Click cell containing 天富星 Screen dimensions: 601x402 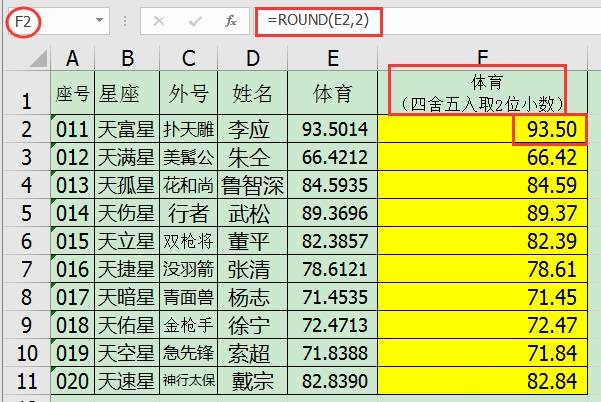click(x=126, y=129)
